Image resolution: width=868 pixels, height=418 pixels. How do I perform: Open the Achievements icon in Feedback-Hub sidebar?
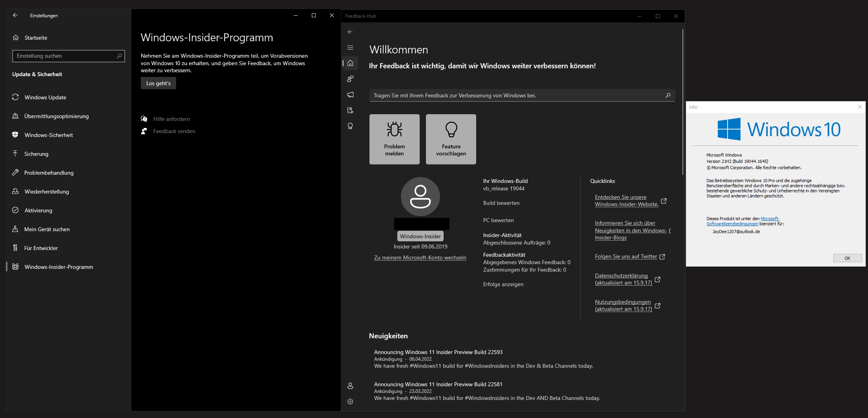(x=350, y=126)
